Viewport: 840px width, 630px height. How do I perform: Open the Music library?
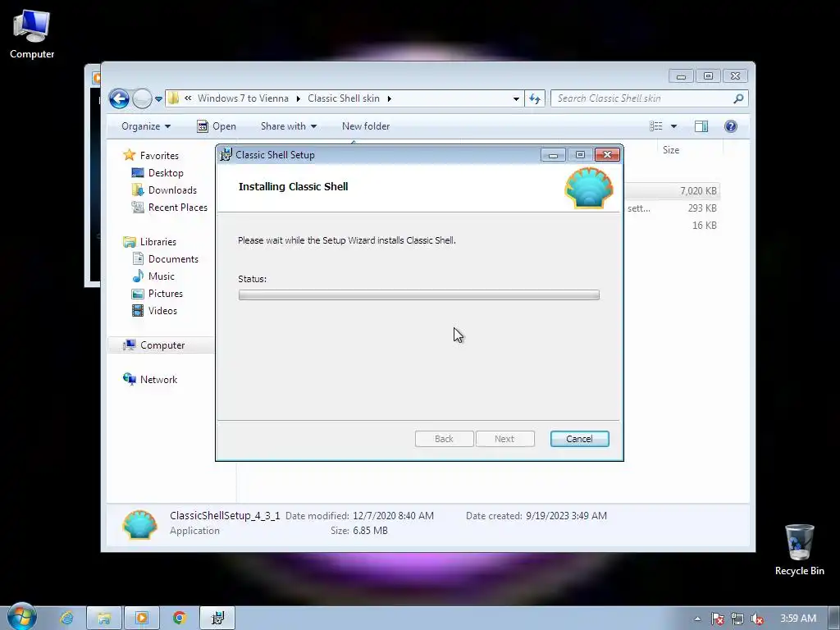162,276
